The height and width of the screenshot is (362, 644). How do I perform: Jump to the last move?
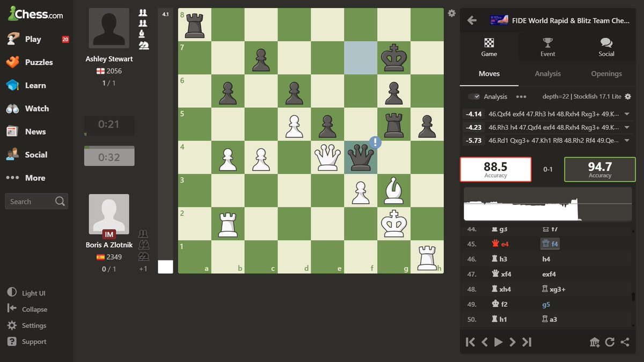tap(527, 342)
